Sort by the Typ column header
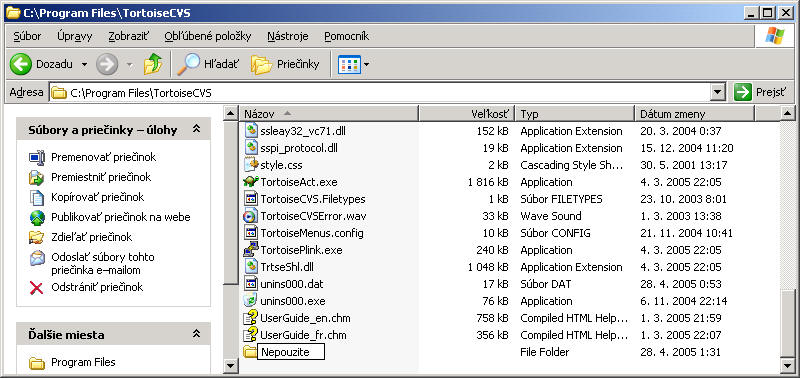This screenshot has width=800, height=378. [x=575, y=114]
